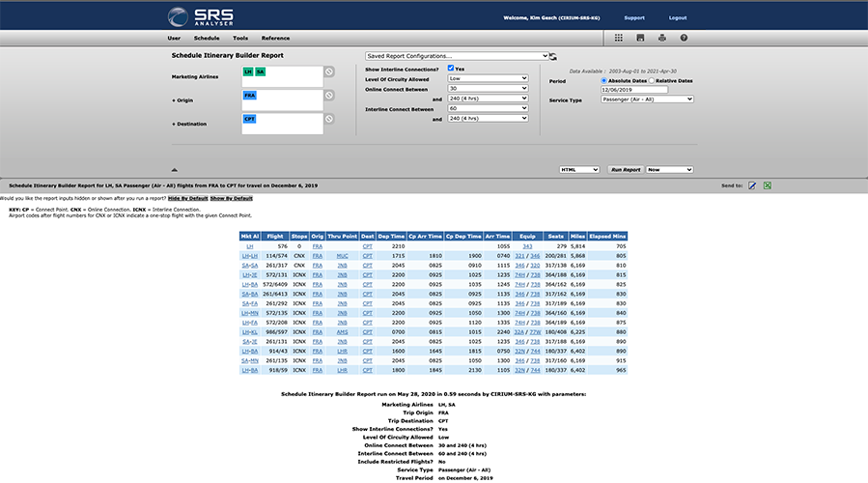Click Show By Default link

232,198
